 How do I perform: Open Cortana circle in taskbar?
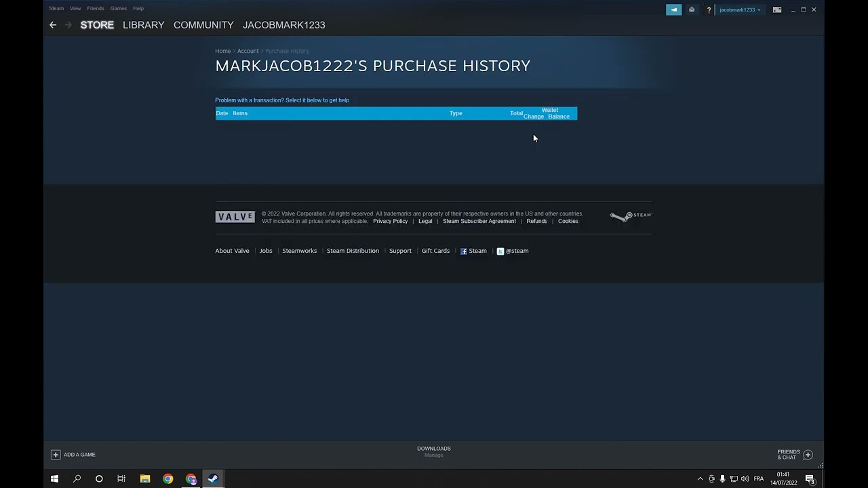tap(99, 479)
